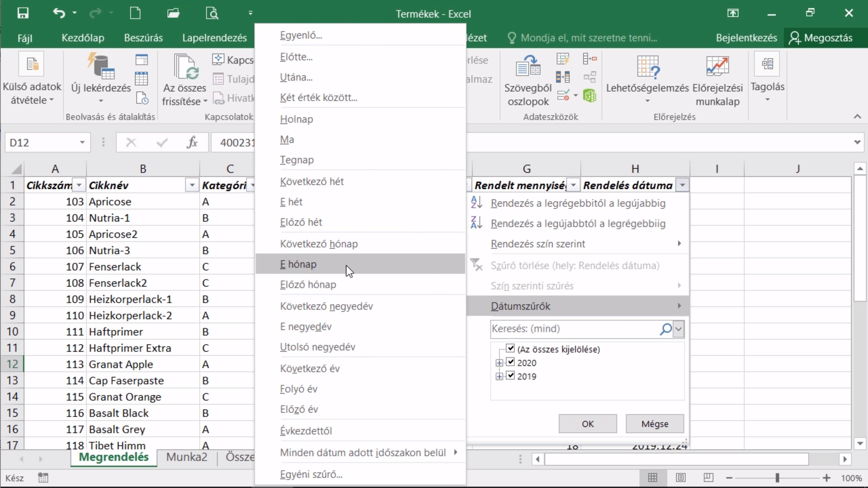Undo the last action in the toolbar
This screenshot has width=868, height=488.
[59, 13]
